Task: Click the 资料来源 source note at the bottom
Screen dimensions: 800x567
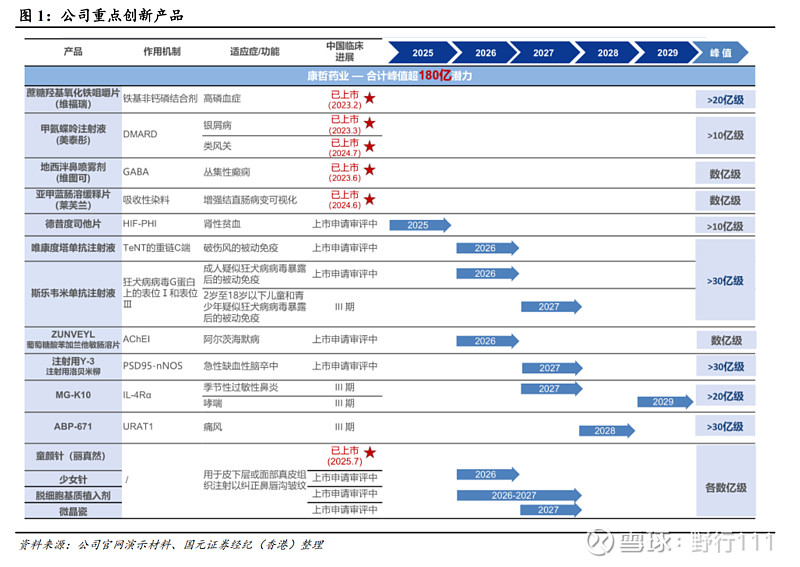Action: pyautogui.click(x=171, y=545)
